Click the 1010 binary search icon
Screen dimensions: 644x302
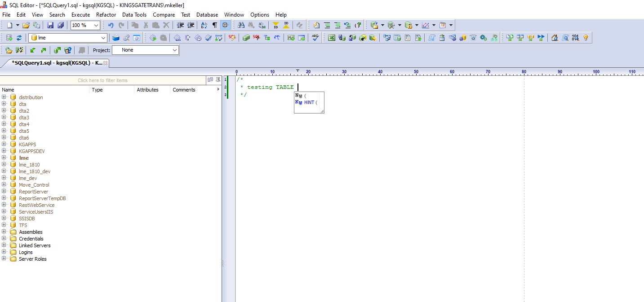[575, 38]
